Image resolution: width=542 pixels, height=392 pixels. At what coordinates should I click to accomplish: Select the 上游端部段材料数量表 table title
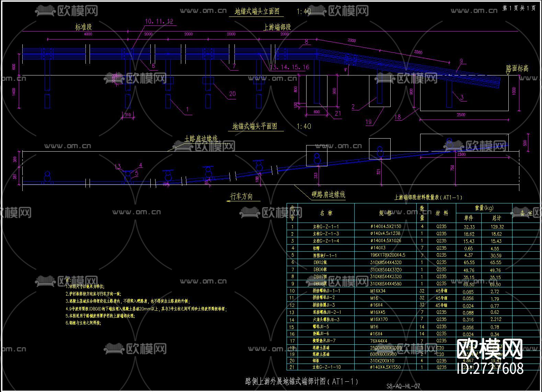428,198
